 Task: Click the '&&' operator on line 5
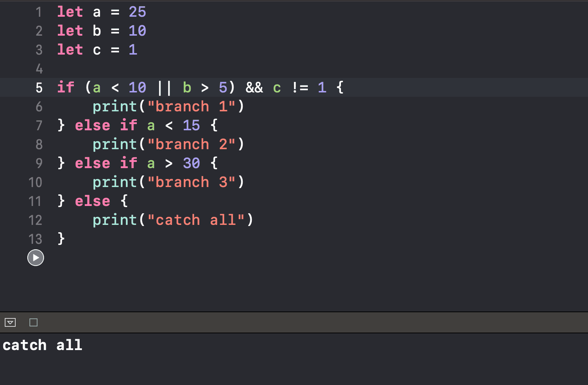pyautogui.click(x=254, y=88)
